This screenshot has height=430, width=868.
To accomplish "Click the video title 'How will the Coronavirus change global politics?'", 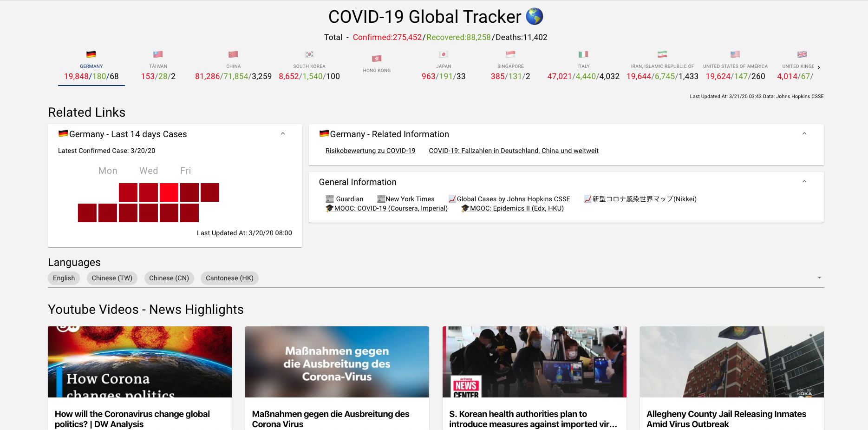I will tap(132, 419).
